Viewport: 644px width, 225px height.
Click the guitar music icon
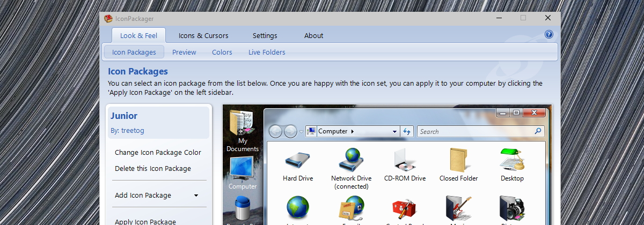(458, 209)
